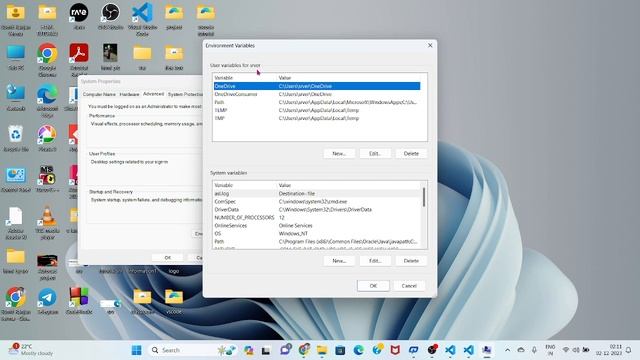The image size is (640, 360).
Task: Open the Picasa desktop shortcut
Action: [x=47, y=138]
